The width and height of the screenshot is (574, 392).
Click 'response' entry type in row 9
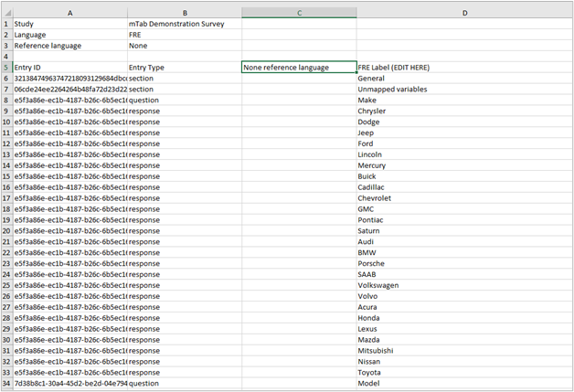[185, 111]
